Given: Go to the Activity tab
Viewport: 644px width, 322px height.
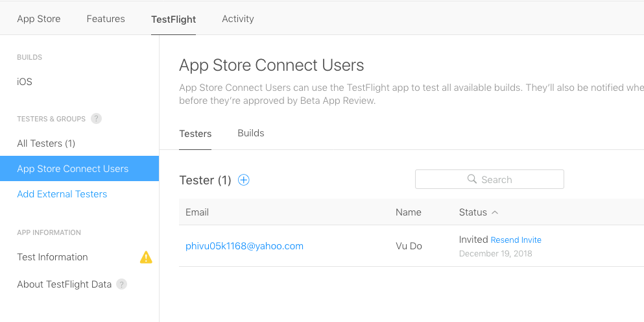Looking at the screenshot, I should pyautogui.click(x=238, y=19).
